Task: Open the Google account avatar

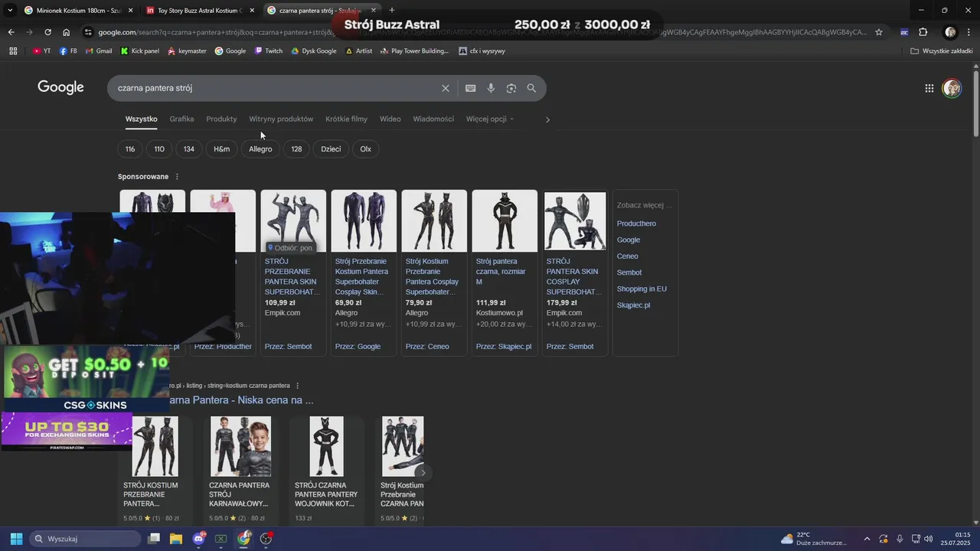Action: (x=952, y=88)
